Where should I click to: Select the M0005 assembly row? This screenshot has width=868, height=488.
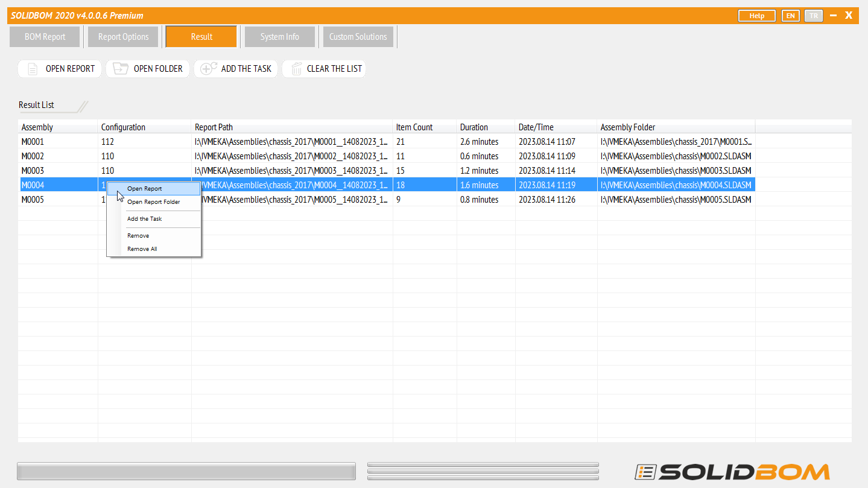[387, 200]
